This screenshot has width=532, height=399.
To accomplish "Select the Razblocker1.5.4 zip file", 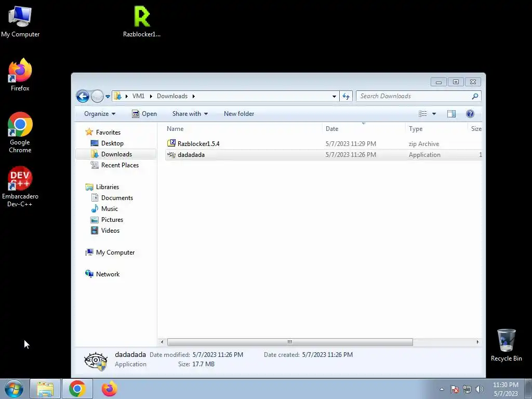I will 323,143.
